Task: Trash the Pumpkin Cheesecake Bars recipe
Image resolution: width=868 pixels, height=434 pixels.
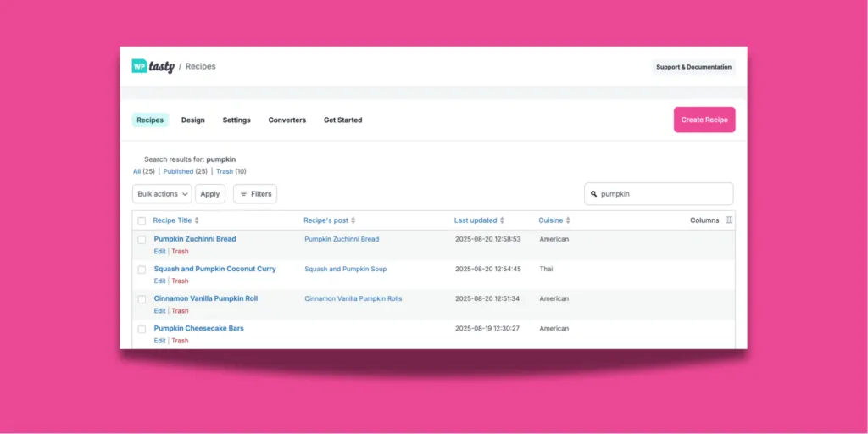Action: (x=180, y=341)
